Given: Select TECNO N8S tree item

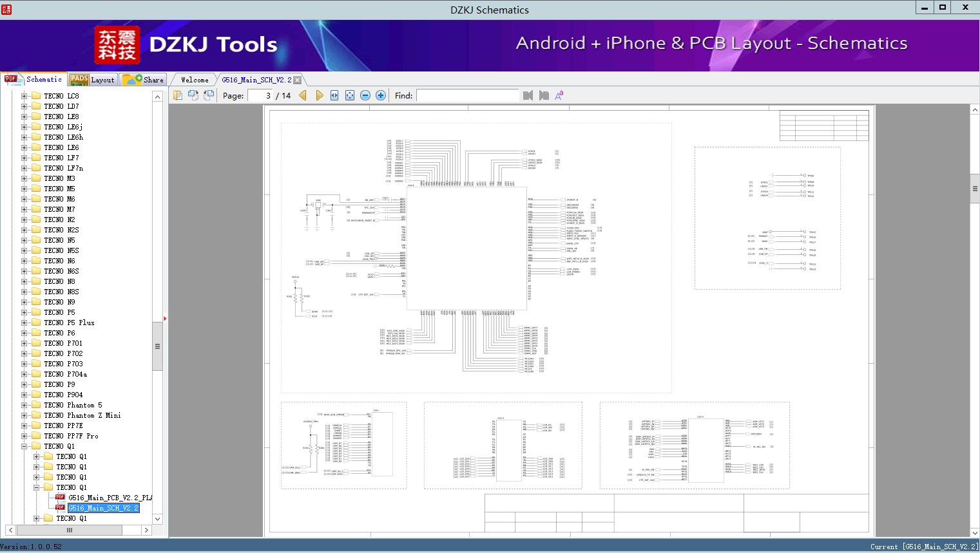Looking at the screenshot, I should pyautogui.click(x=61, y=292).
